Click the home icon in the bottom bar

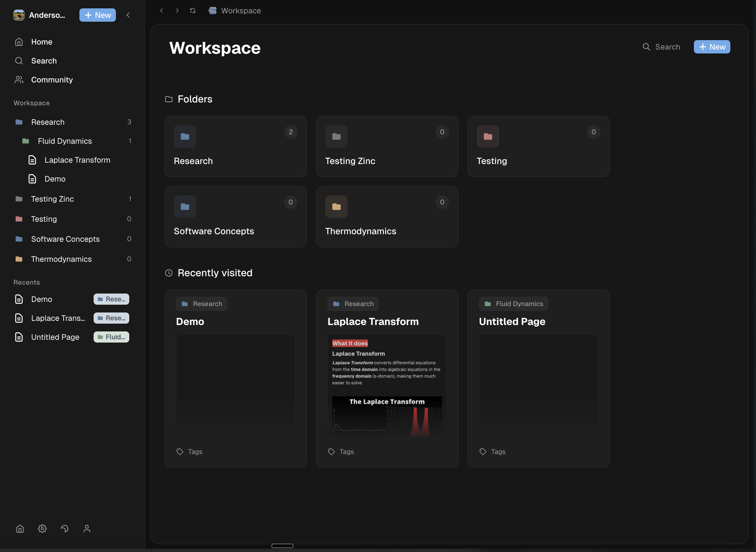click(20, 528)
